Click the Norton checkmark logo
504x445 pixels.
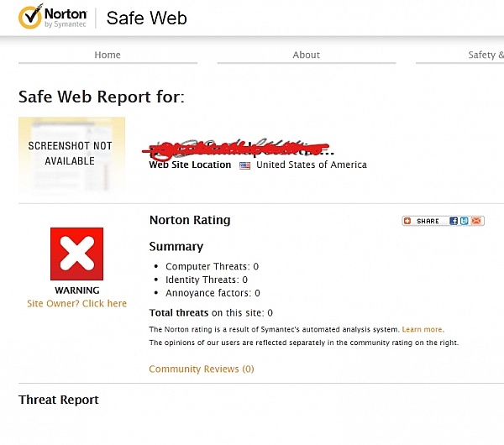[x=31, y=17]
